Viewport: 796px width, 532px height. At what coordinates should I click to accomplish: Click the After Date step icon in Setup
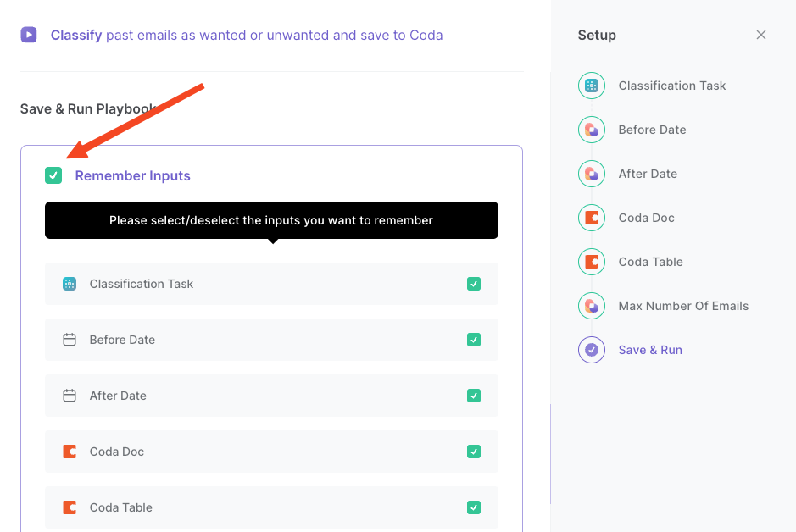click(x=592, y=174)
